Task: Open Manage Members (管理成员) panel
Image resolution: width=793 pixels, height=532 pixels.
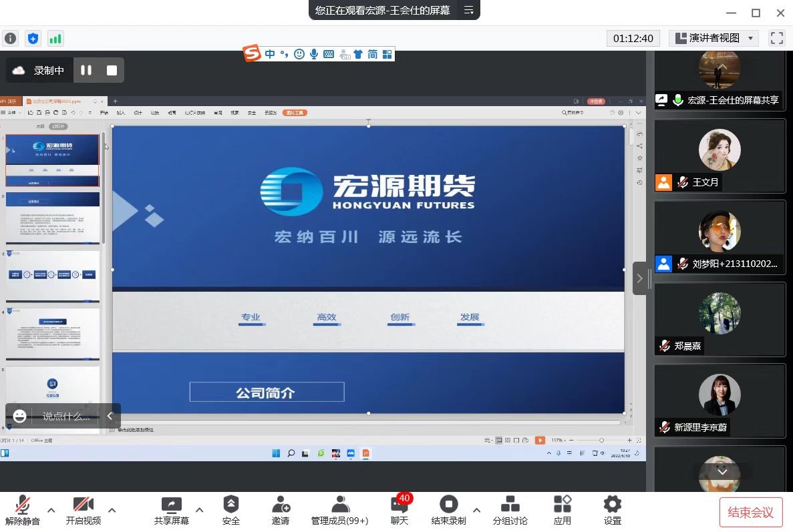Action: coord(340,511)
